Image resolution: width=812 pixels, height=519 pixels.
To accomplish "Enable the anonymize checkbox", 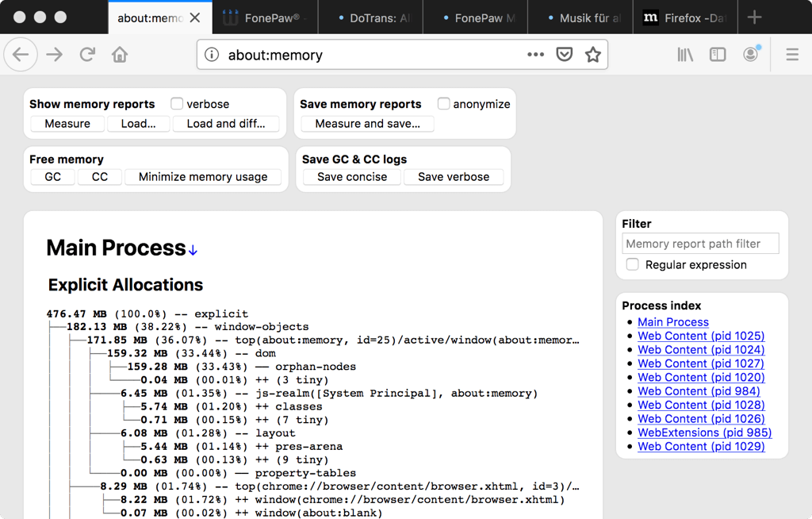I will click(x=443, y=104).
